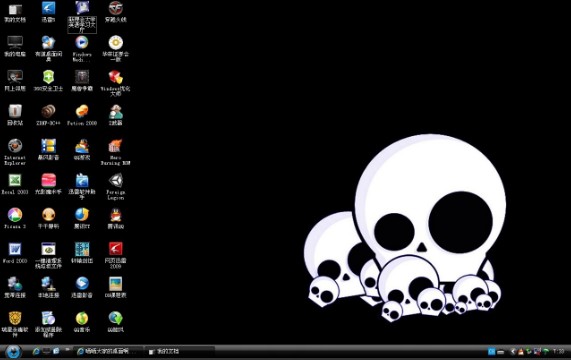Launch 暴风影音 media player icon
The image size is (571, 360).
tap(48, 150)
